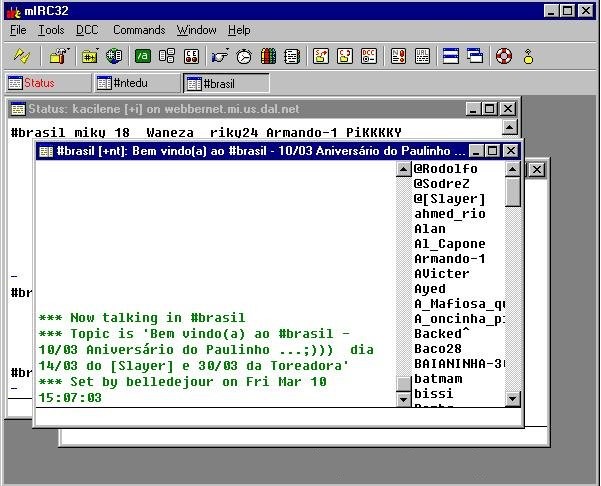
Task: Switch to the #ntedu window tab
Action: pyautogui.click(x=137, y=83)
